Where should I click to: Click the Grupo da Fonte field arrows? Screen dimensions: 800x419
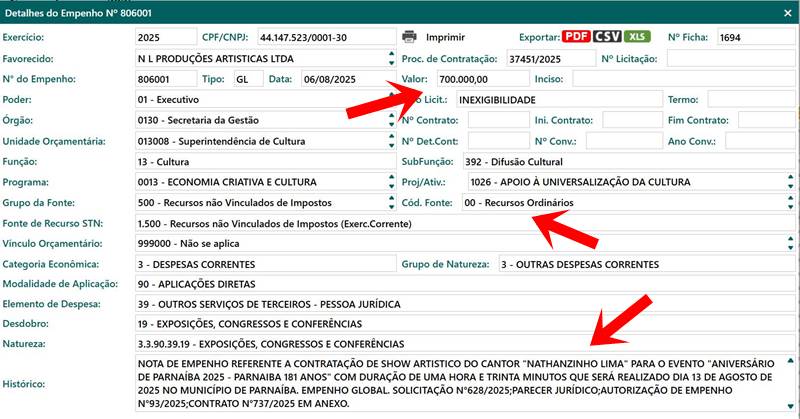pyautogui.click(x=390, y=203)
